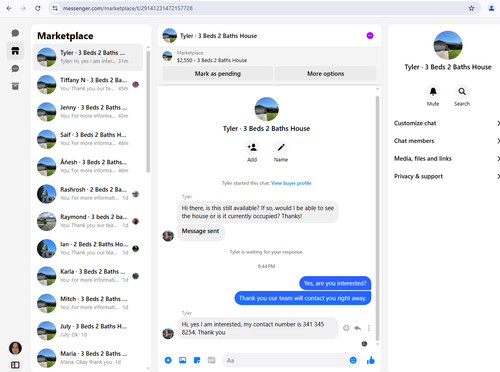Reload the page with the refresh icon

coord(38,8)
